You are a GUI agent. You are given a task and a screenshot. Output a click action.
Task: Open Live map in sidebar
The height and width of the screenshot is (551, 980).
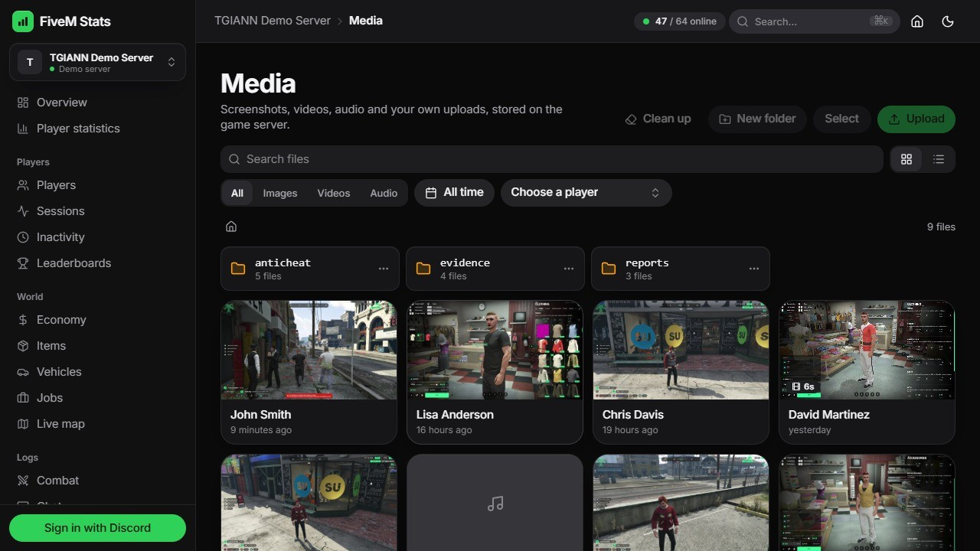pyautogui.click(x=97, y=424)
